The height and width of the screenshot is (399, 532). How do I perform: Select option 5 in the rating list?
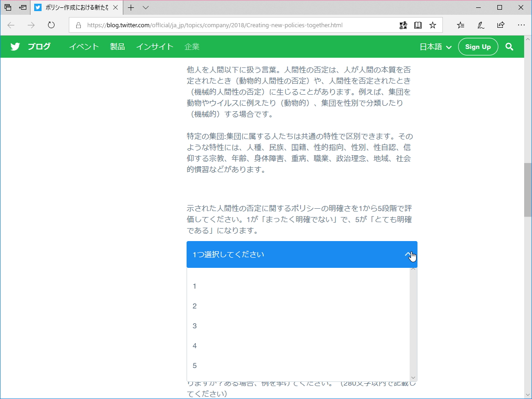point(194,365)
